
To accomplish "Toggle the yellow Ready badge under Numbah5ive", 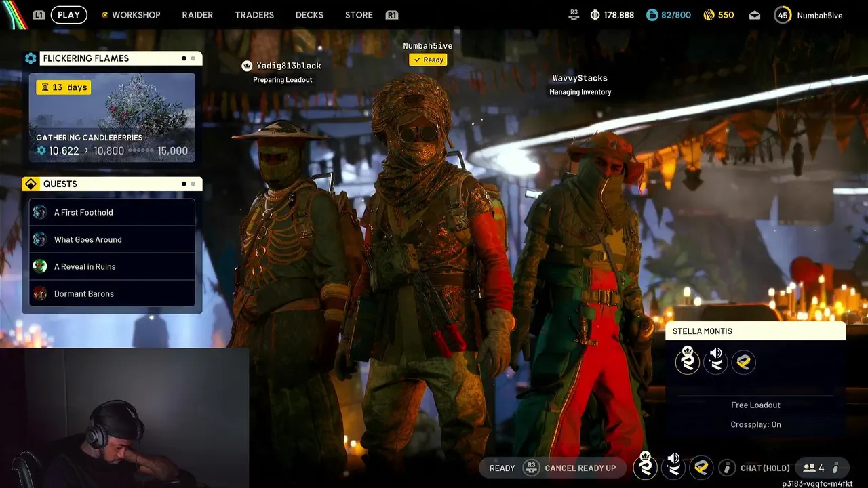I will pyautogui.click(x=428, y=60).
